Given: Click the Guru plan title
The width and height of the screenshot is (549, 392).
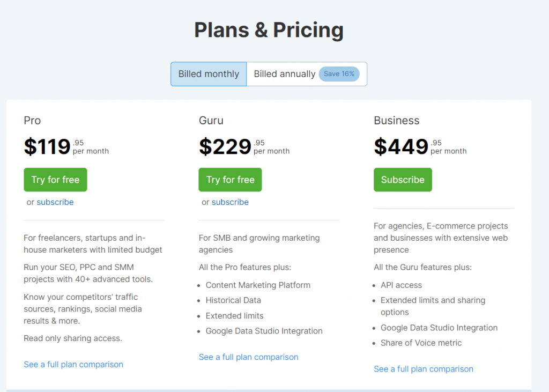Looking at the screenshot, I should pyautogui.click(x=211, y=121).
